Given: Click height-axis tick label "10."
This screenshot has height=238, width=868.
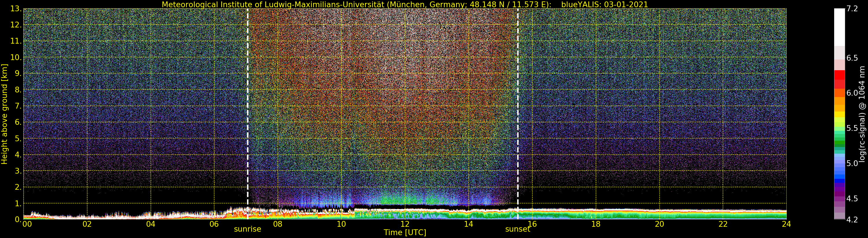Looking at the screenshot, I should (16, 57).
